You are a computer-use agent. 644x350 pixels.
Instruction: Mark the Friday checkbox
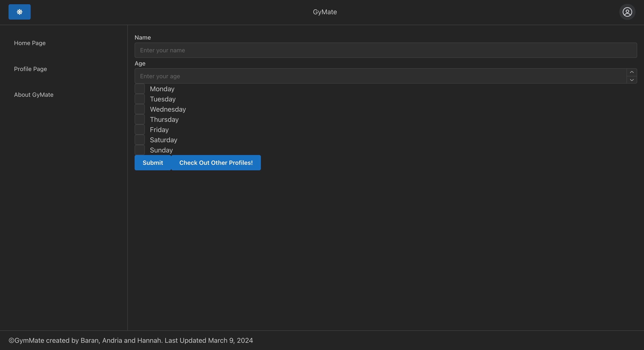coord(139,130)
